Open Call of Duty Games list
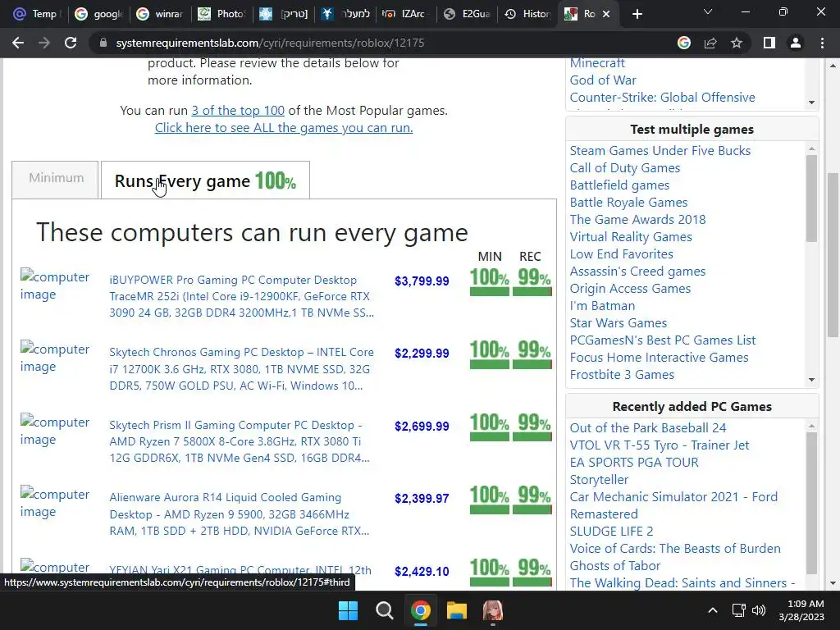This screenshot has height=630, width=840. coord(624,167)
